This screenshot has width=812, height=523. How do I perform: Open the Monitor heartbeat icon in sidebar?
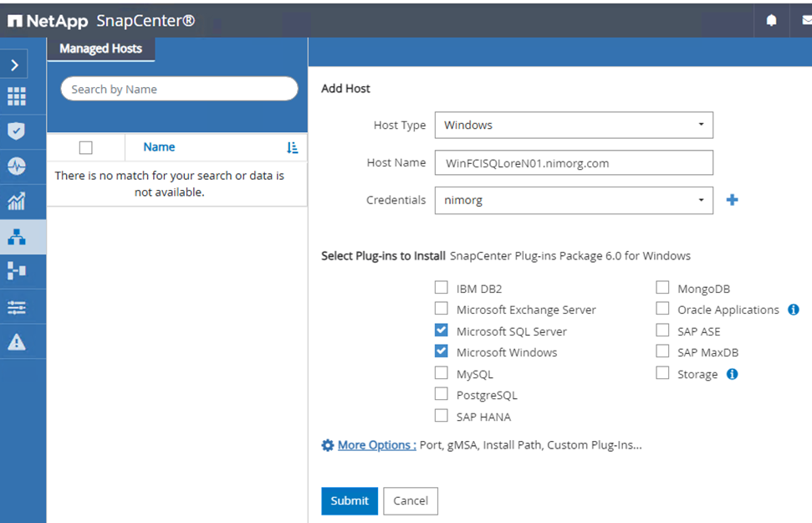click(x=17, y=166)
